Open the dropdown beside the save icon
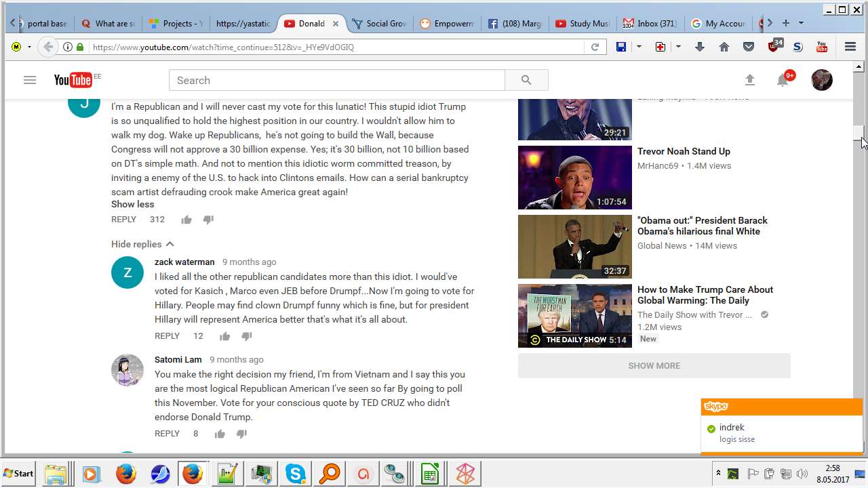 coord(639,47)
